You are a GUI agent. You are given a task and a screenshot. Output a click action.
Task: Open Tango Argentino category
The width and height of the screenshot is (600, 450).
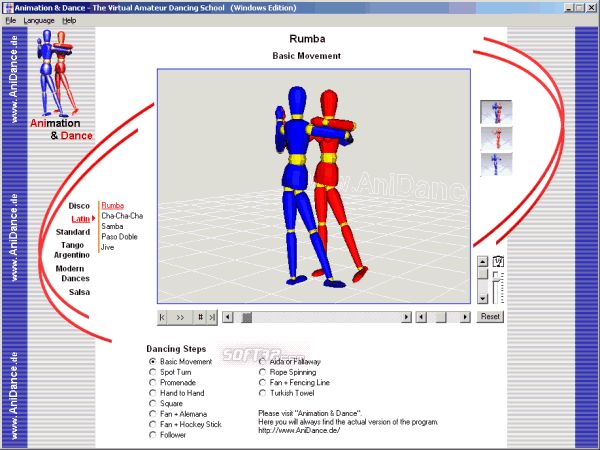click(x=72, y=250)
